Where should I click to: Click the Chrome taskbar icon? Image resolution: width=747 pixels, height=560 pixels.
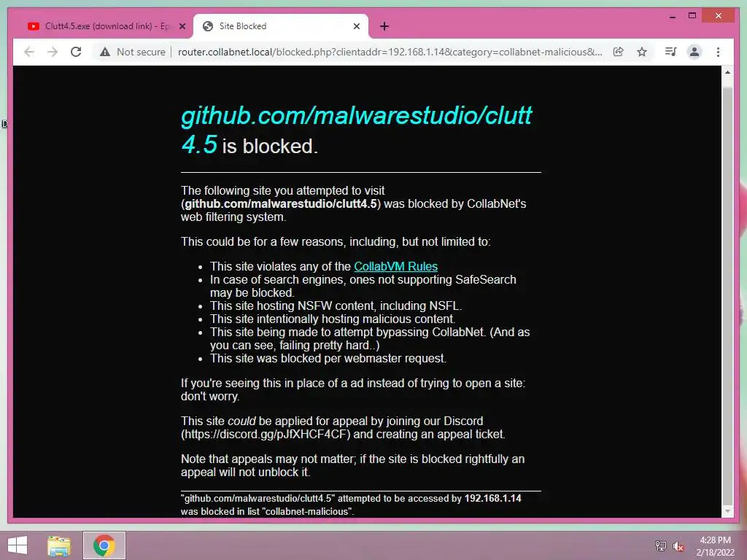tap(104, 545)
